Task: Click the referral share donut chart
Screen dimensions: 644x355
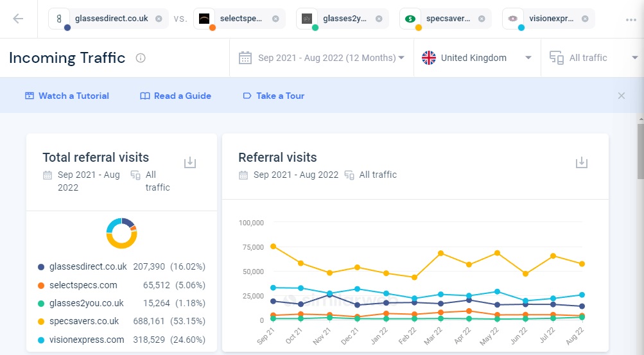Action: click(x=121, y=233)
